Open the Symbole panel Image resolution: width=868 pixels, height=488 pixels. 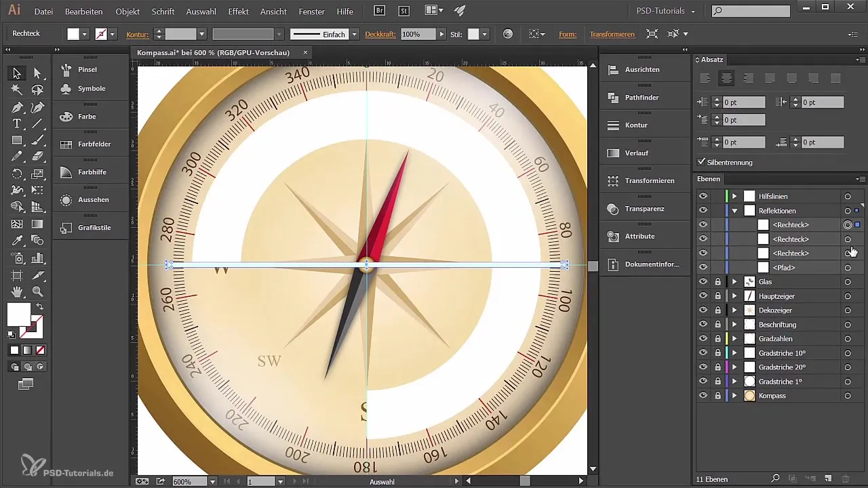click(x=91, y=89)
